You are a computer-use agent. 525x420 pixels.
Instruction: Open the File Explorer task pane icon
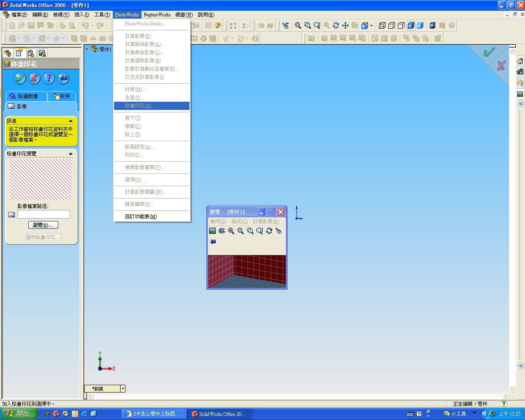[520, 83]
